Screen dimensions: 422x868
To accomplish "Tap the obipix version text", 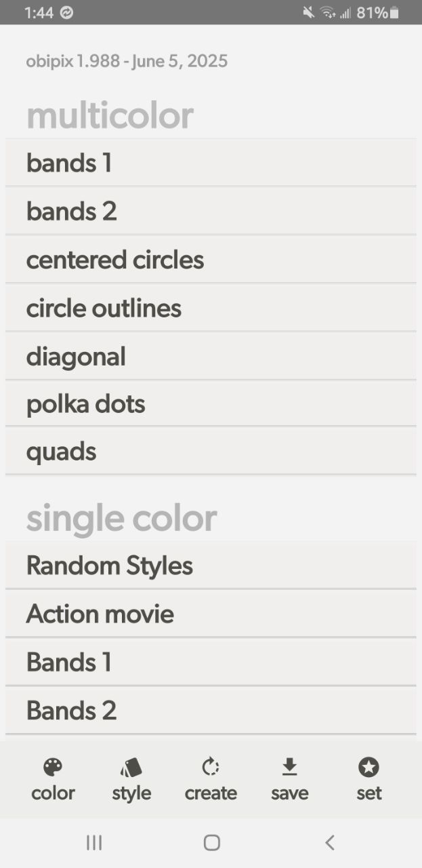I will pyautogui.click(x=127, y=62).
